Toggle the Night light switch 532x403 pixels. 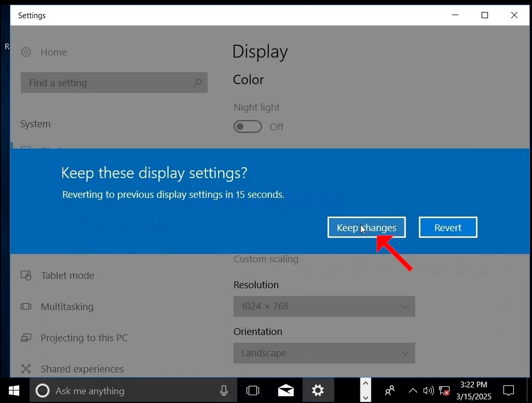248,127
